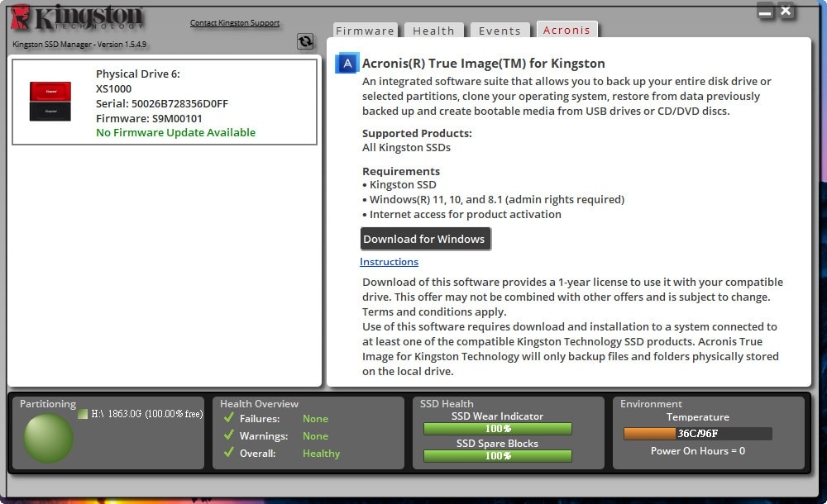Click the Windows 11, 10, and 8.1 requirement
The width and height of the screenshot is (827, 504).
click(x=493, y=199)
